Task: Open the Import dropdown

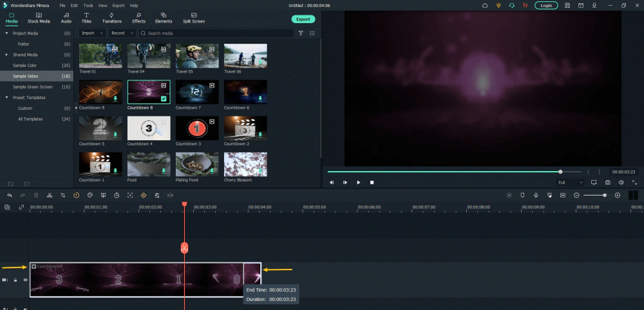Action: point(91,33)
